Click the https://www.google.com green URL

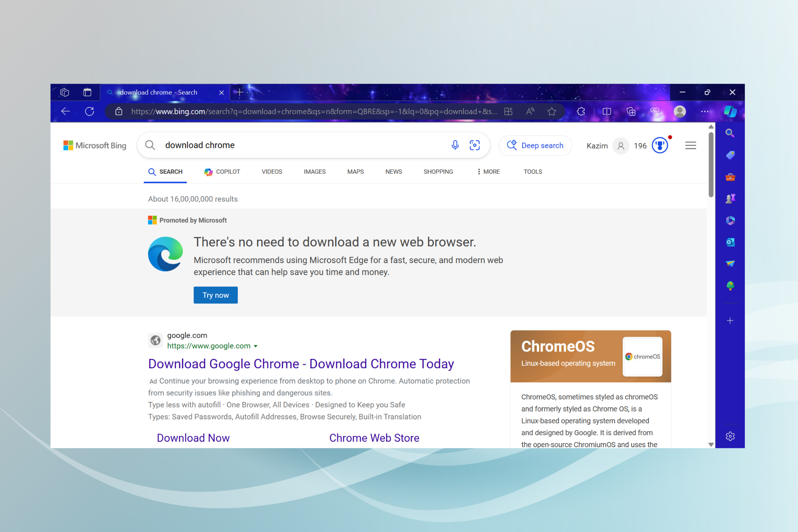pos(209,346)
